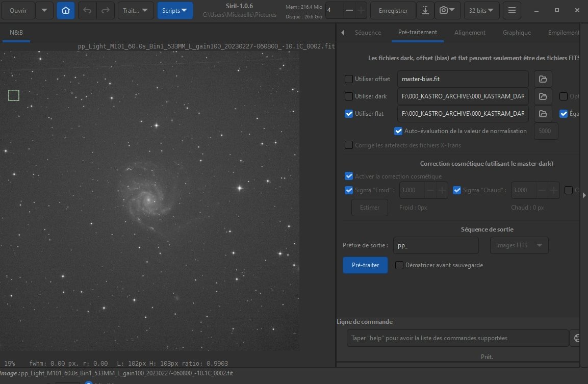
Task: Expand the Scripts dropdown
Action: tap(175, 11)
